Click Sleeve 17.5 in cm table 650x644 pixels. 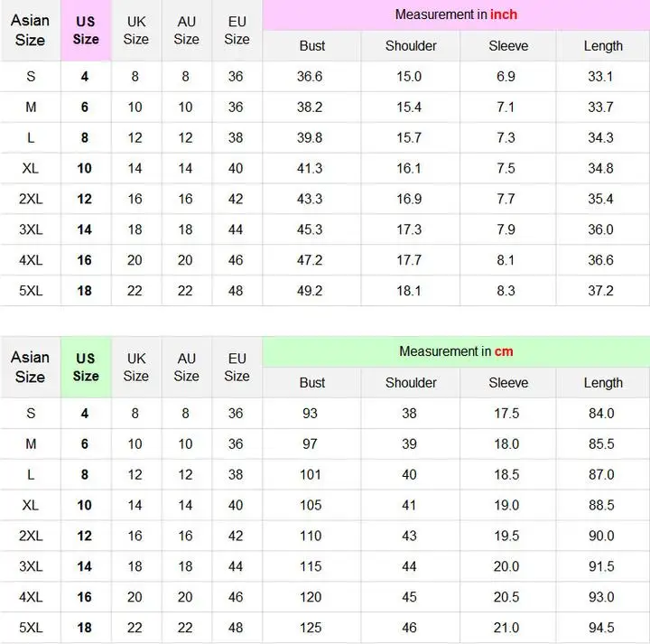pos(506,413)
